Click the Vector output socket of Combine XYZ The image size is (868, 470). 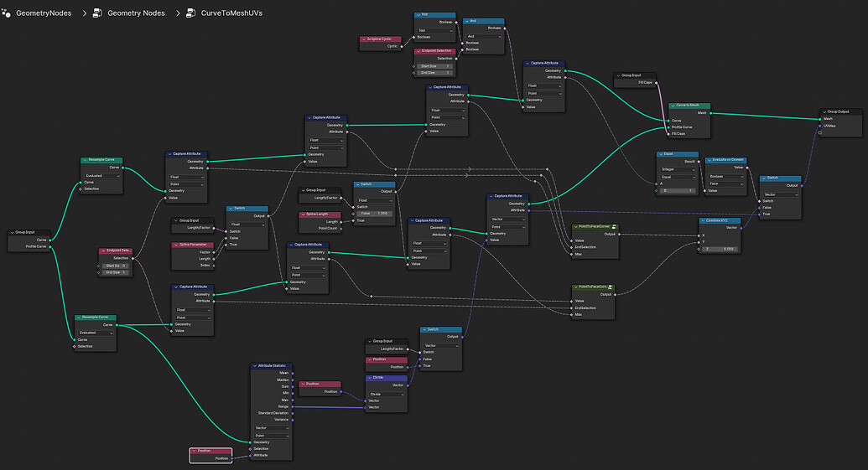point(741,228)
